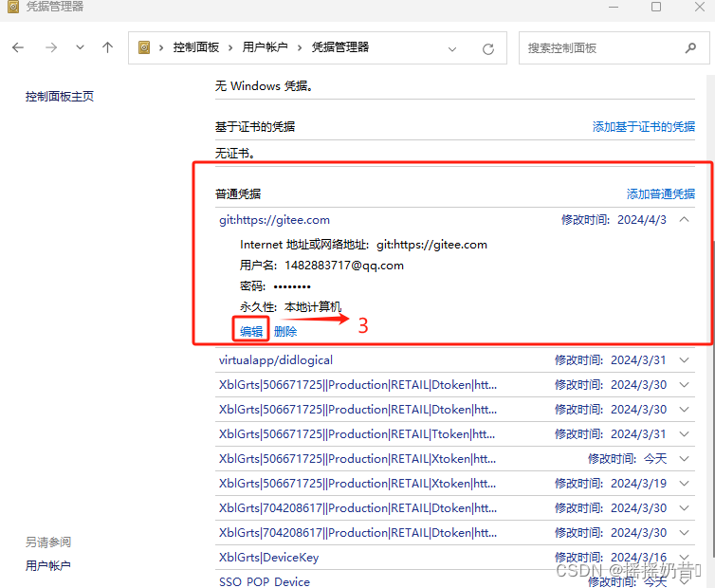Viewport: 715px width, 588px height.
Task: Click the 用户帐户 link under 另请参阅
Action: (48, 565)
